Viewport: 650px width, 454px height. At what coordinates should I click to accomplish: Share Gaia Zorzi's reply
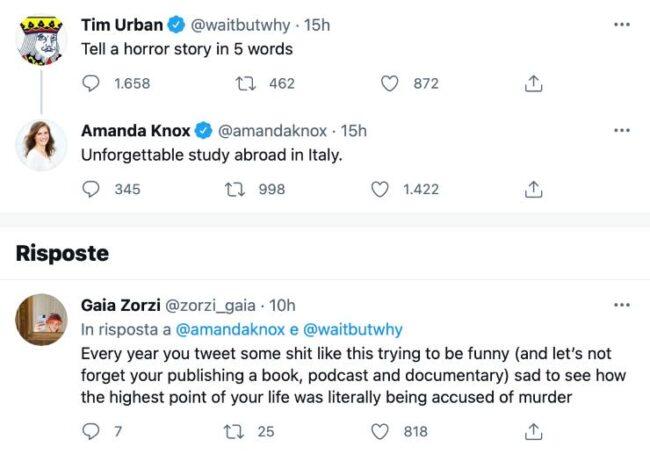[533, 431]
